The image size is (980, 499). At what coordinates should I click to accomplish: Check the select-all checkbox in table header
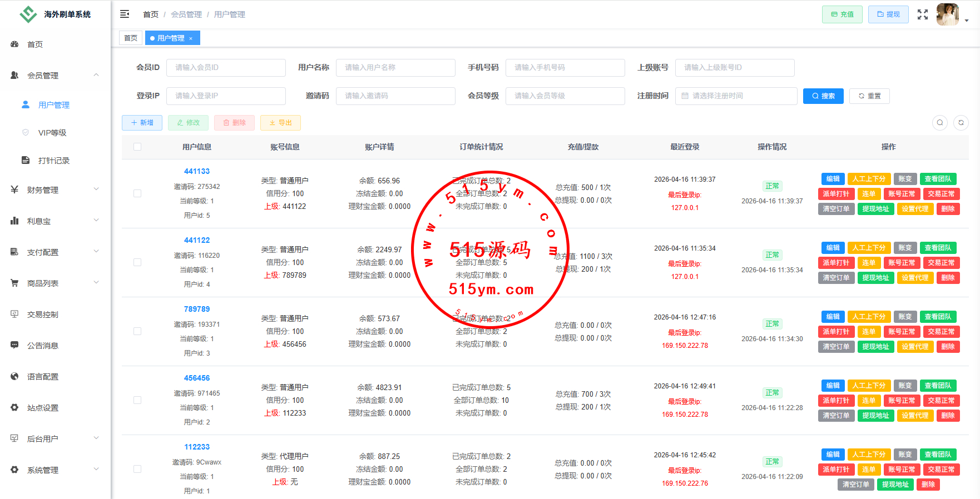[x=137, y=147]
